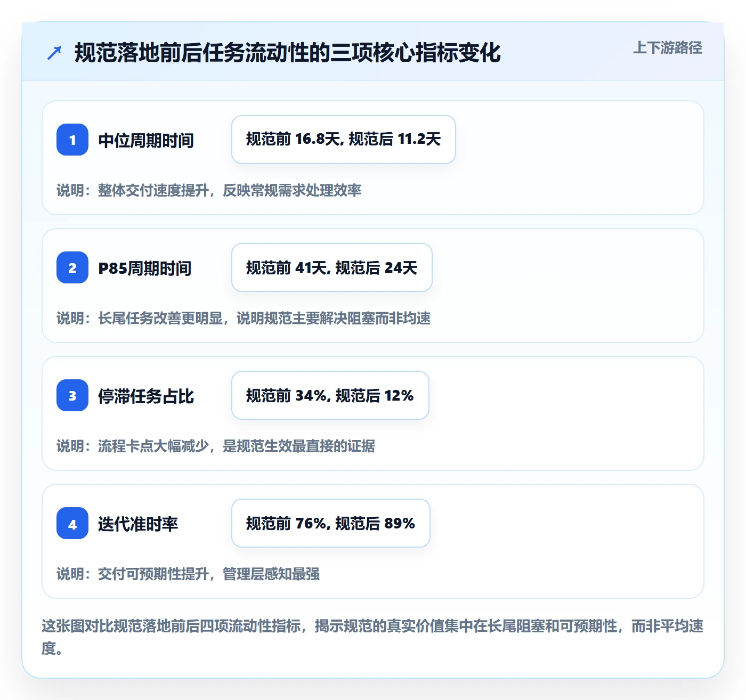Viewport: 746px width, 700px height.
Task: Click the number 3 badge
Action: 72,395
